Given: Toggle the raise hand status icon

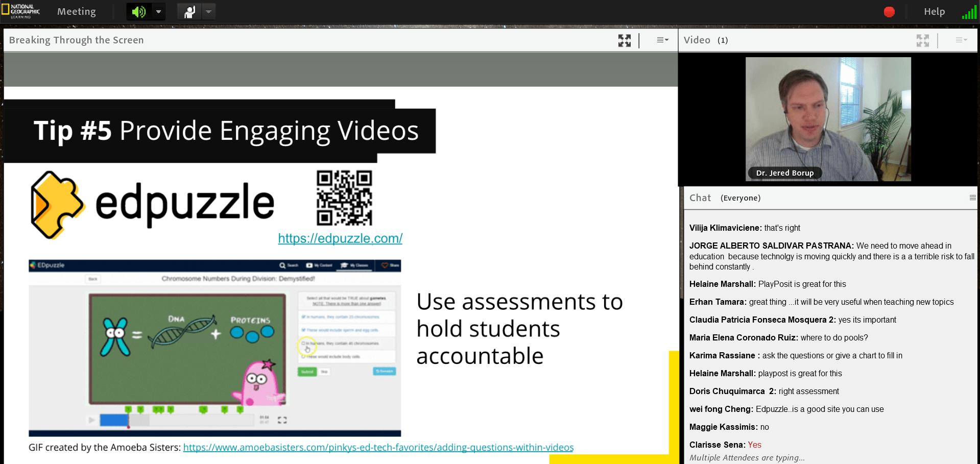Looking at the screenshot, I should pos(189,11).
